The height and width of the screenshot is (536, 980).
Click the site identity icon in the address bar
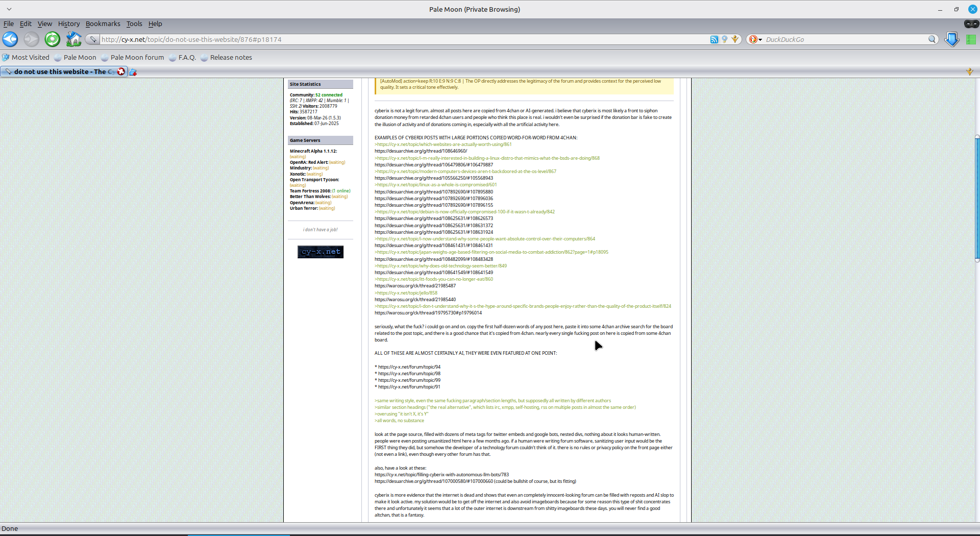pyautogui.click(x=92, y=39)
